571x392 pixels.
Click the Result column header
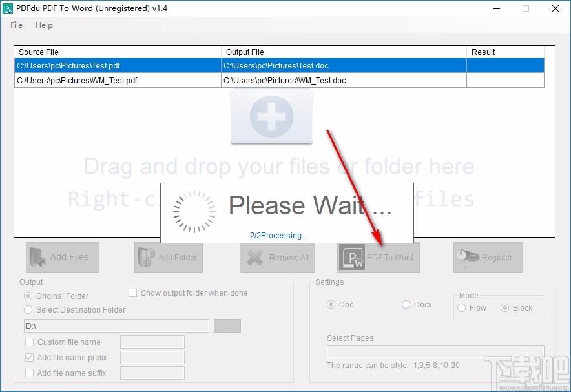[x=506, y=52]
